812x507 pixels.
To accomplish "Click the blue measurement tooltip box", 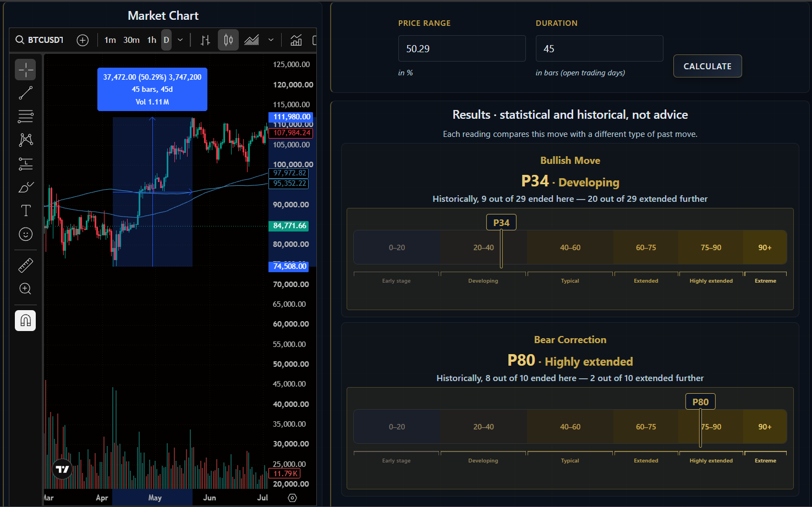I will click(x=152, y=89).
